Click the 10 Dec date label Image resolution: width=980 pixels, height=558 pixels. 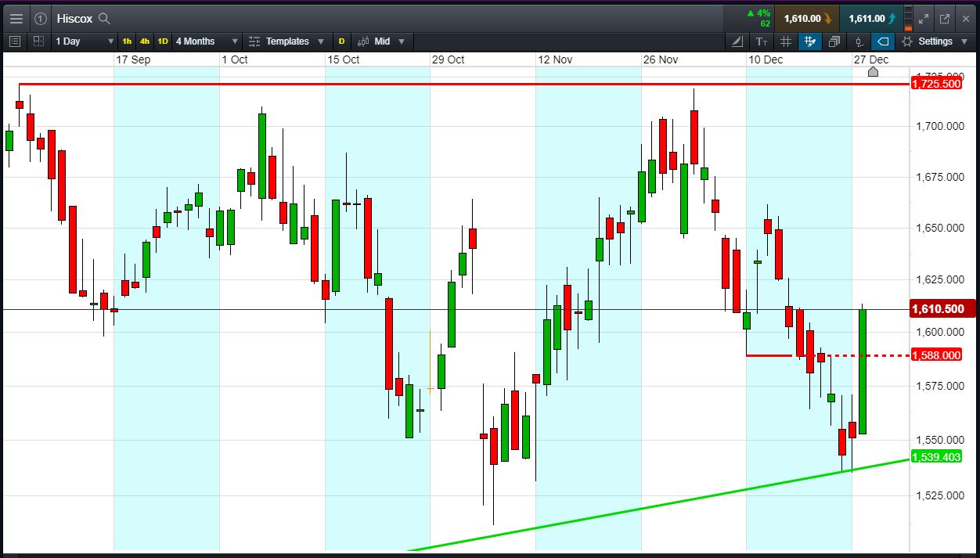tap(766, 59)
